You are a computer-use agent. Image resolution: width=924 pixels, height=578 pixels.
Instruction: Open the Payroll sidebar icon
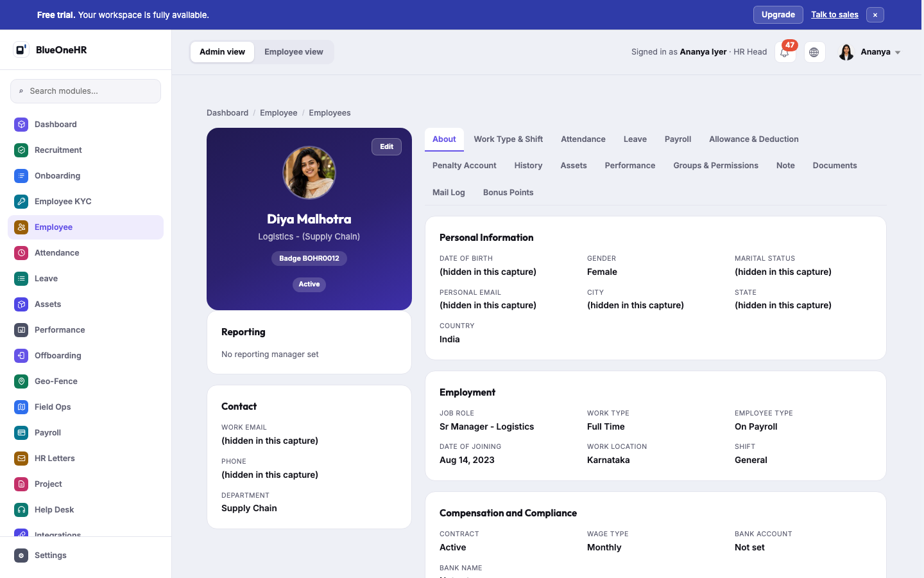click(x=21, y=433)
